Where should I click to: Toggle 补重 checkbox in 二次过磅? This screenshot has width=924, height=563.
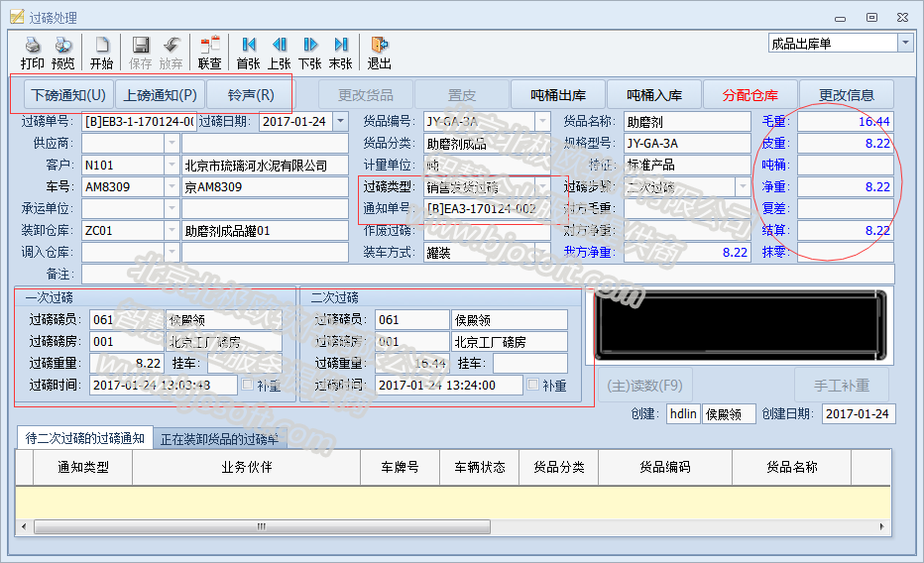tap(532, 385)
